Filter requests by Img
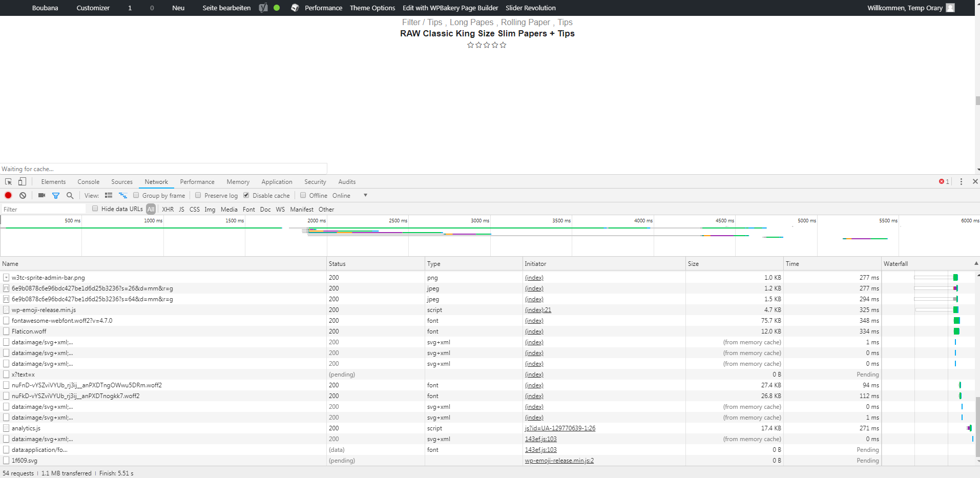 210,209
